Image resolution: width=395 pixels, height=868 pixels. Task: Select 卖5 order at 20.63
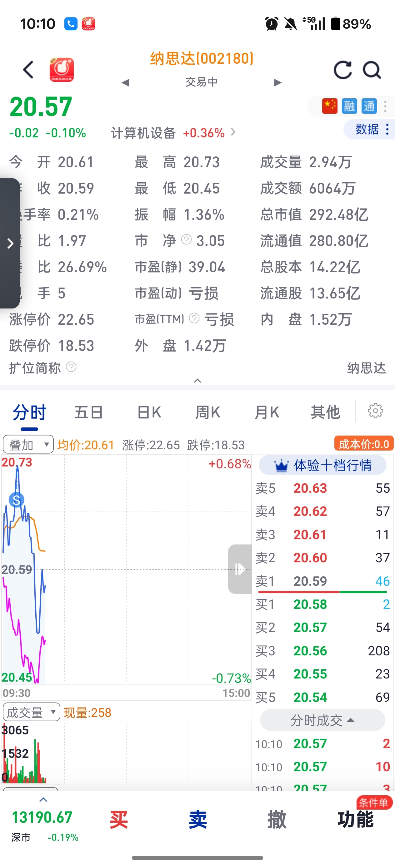322,488
